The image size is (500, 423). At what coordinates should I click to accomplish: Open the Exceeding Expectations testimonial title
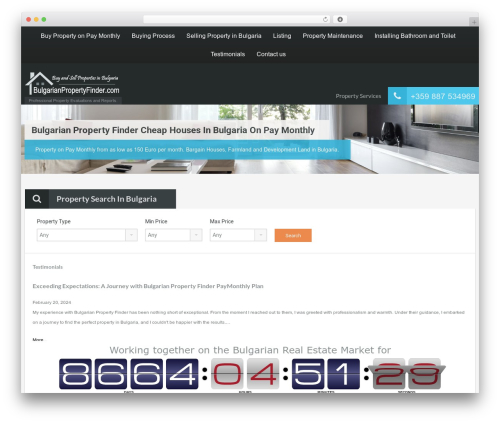click(x=148, y=286)
